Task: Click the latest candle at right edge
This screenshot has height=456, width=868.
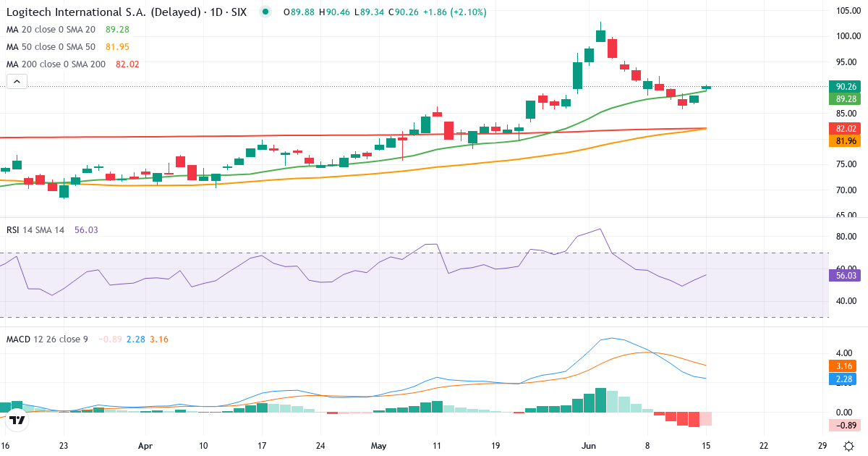Action: (707, 87)
